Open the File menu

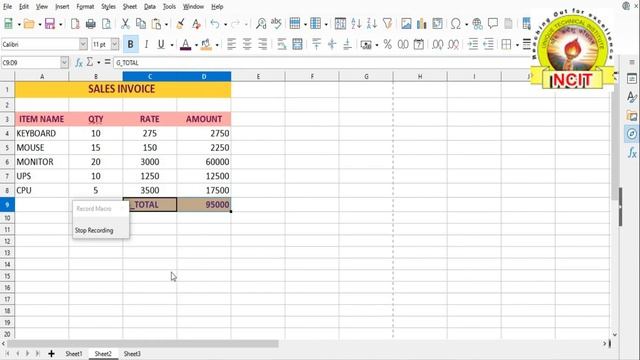point(7,7)
